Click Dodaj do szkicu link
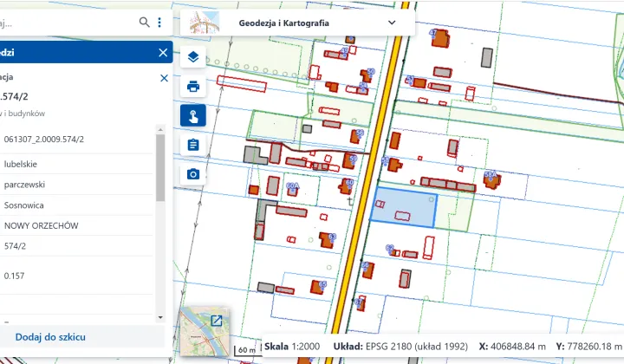This screenshot has height=364, width=624. (50, 337)
